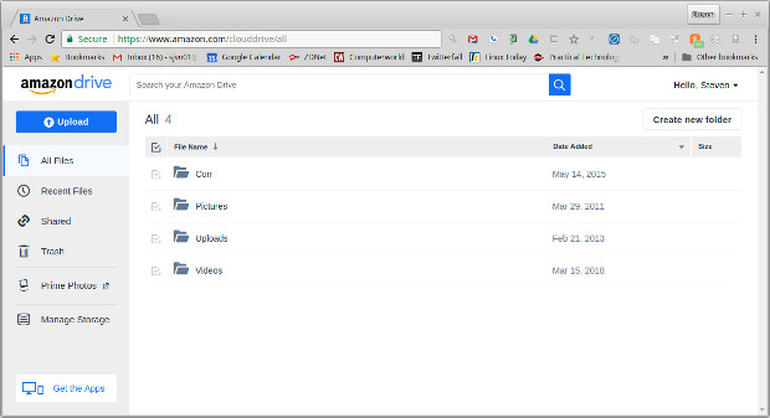This screenshot has height=418, width=770.
Task: Open the Apps grid shortcut
Action: pos(26,57)
